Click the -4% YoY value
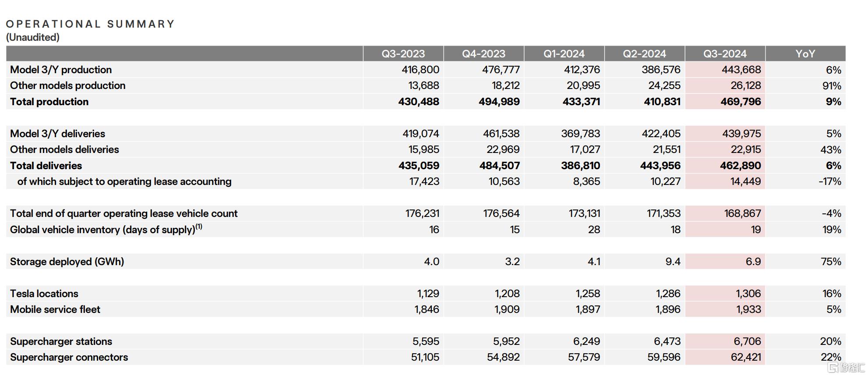This screenshot has height=376, width=868. coord(832,213)
